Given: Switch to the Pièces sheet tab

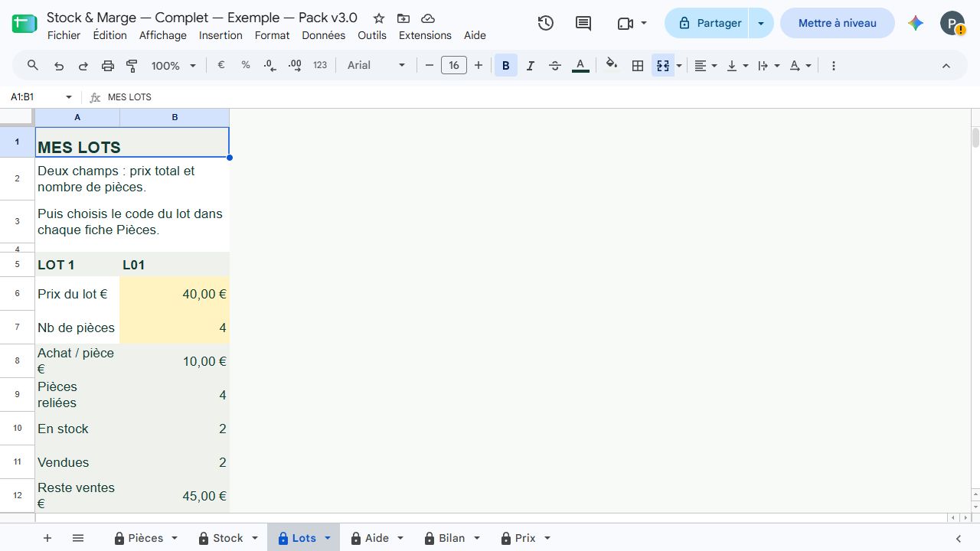Looking at the screenshot, I should (x=145, y=538).
